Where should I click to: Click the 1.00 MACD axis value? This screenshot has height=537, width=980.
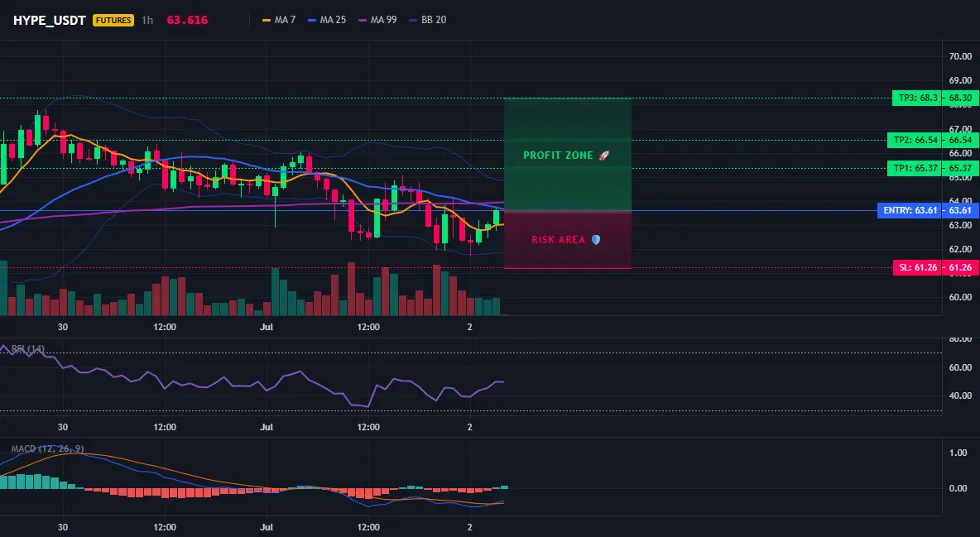point(958,453)
